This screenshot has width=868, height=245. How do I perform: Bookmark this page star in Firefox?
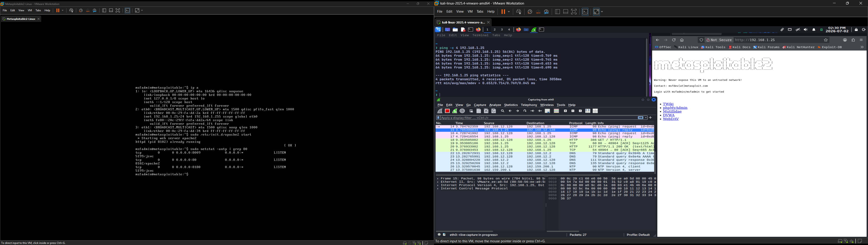(826, 40)
